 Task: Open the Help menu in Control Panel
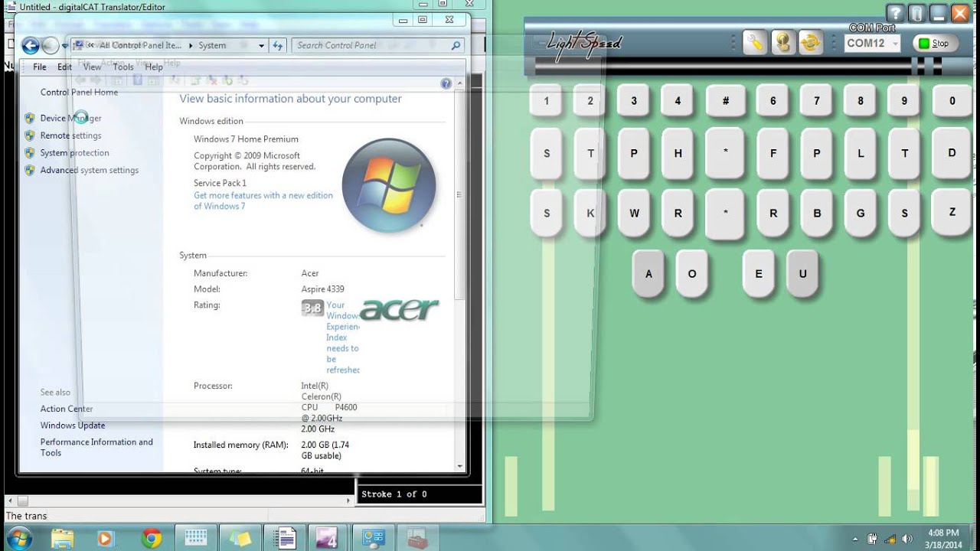(154, 67)
